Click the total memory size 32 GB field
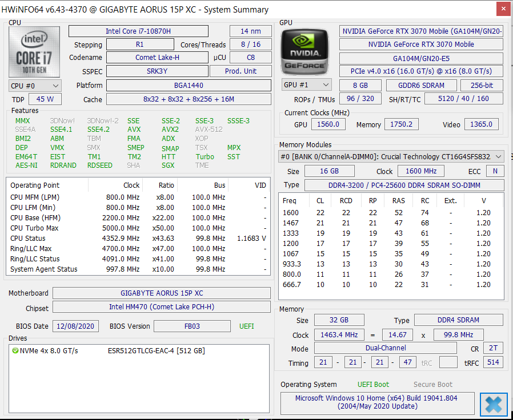 [339, 320]
